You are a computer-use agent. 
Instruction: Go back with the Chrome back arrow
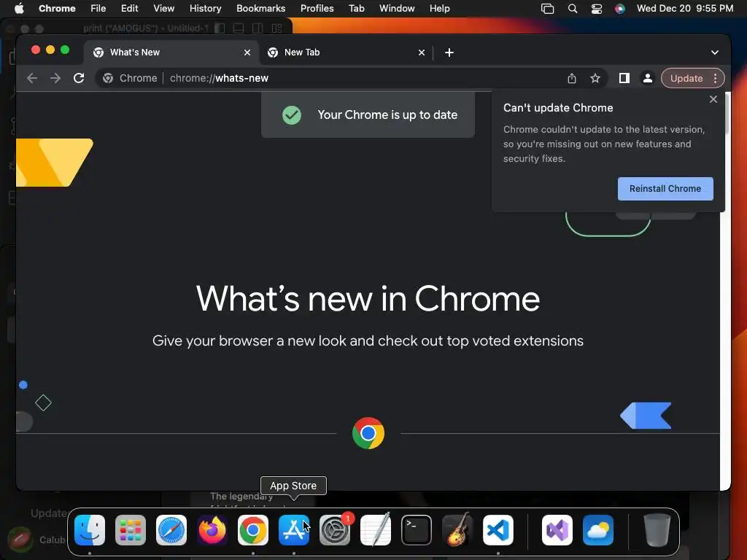click(32, 78)
